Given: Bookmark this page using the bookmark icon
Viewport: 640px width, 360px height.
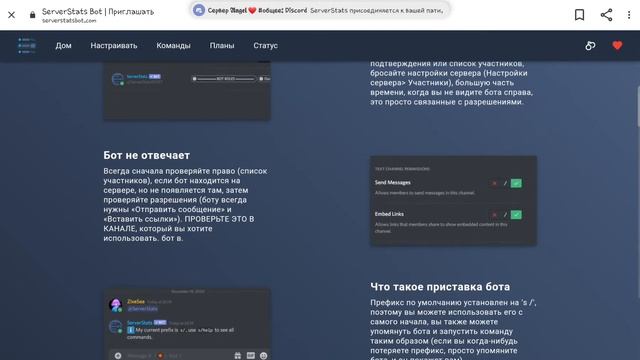Looking at the screenshot, I should [x=579, y=15].
